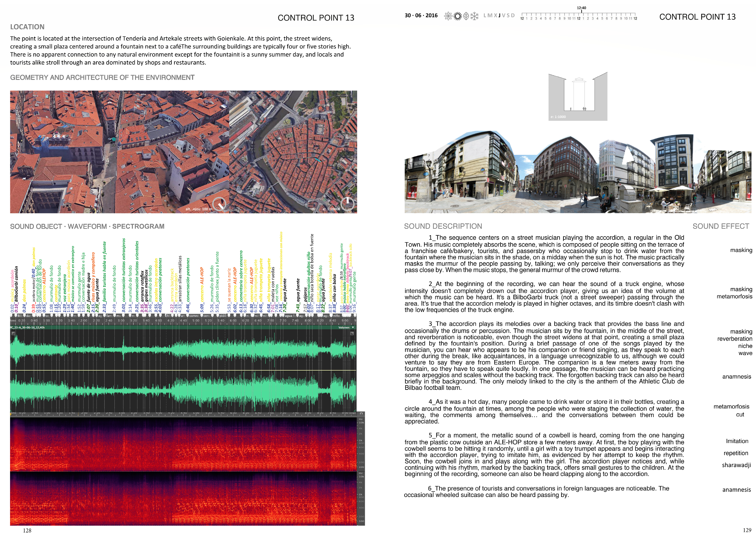The height and width of the screenshot is (537, 756).
Task: Click the CONTROL POINT 13 title on the left page
Action: coord(316,18)
